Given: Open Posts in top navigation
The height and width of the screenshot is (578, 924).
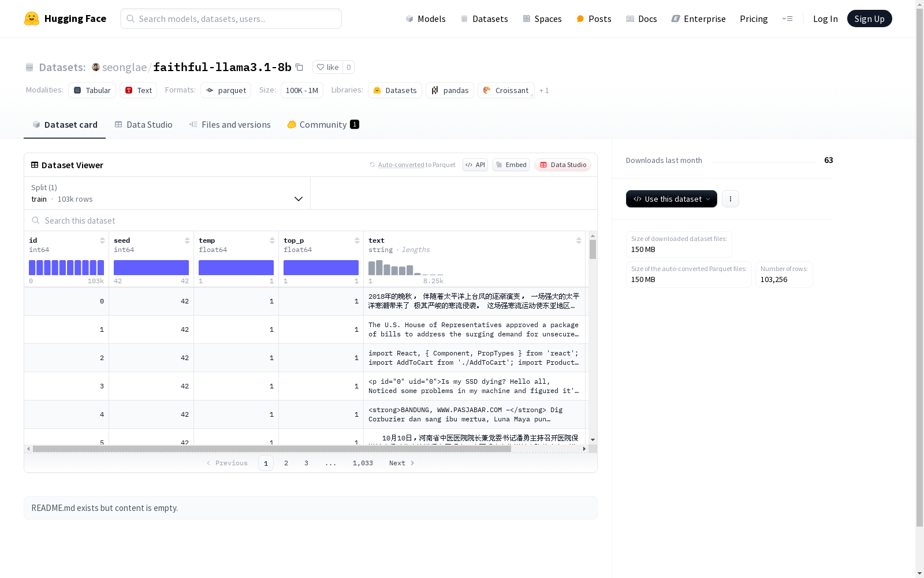Looking at the screenshot, I should tap(594, 18).
